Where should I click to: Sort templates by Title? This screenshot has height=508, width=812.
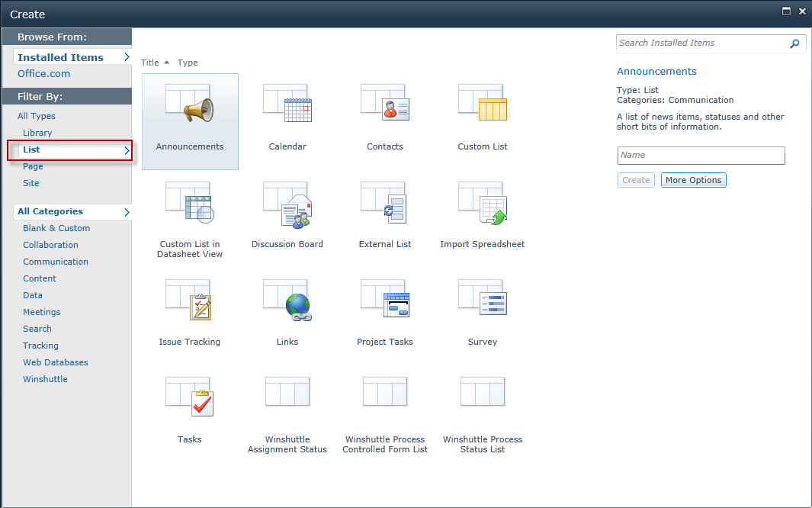coord(150,63)
